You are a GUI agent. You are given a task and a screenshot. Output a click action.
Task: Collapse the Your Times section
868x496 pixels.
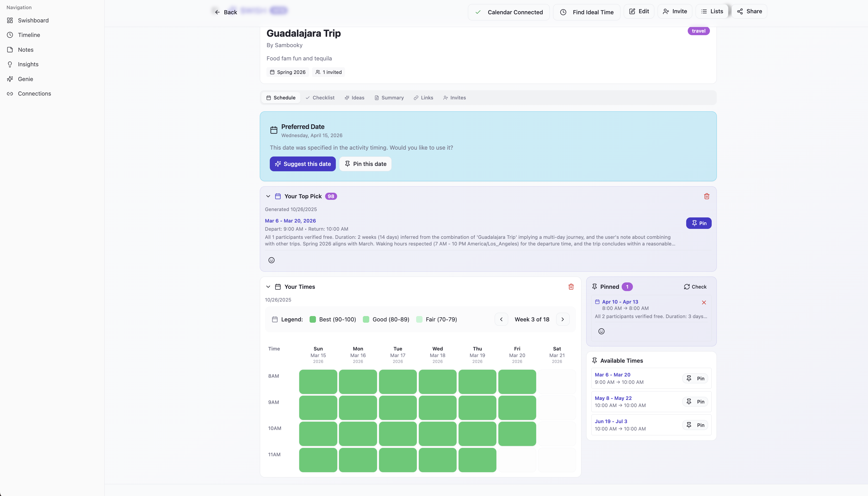268,287
